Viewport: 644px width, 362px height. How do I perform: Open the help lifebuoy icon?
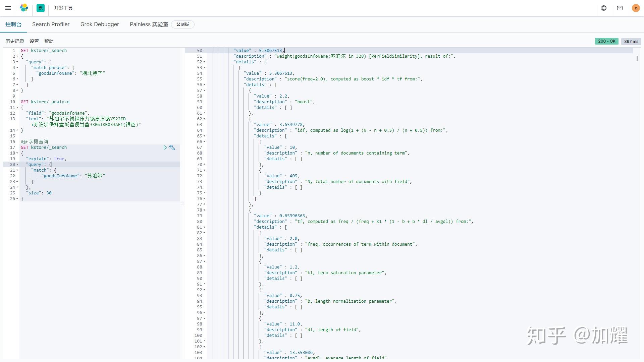tap(604, 8)
